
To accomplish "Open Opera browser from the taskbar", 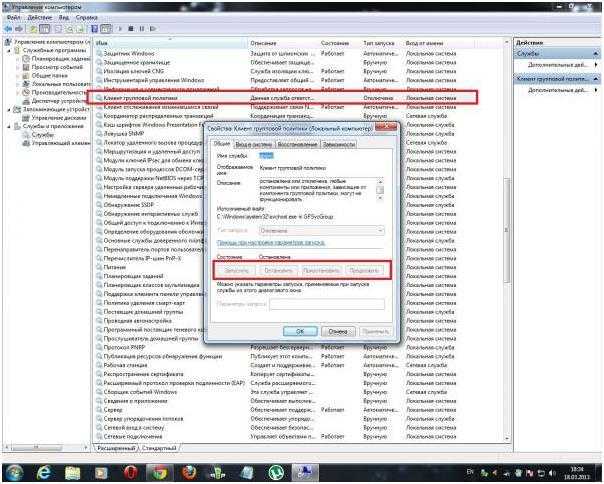I will pos(131,472).
